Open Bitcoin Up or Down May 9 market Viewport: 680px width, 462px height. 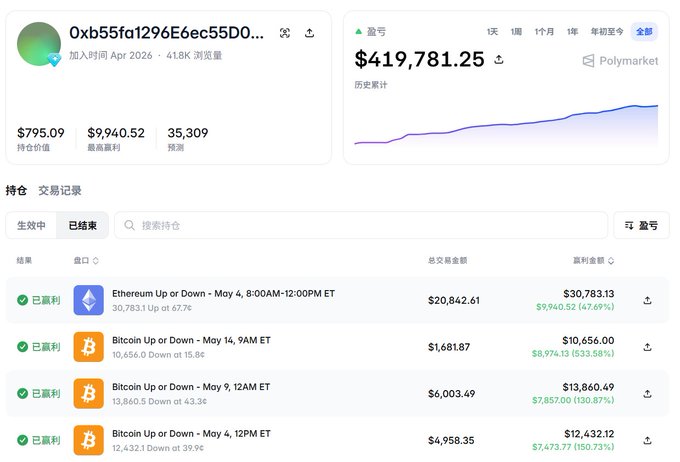(191, 387)
